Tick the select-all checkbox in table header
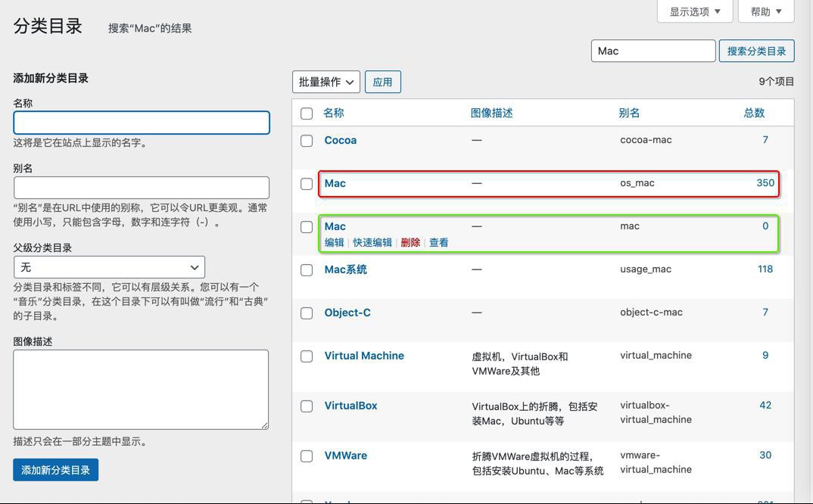 point(307,114)
